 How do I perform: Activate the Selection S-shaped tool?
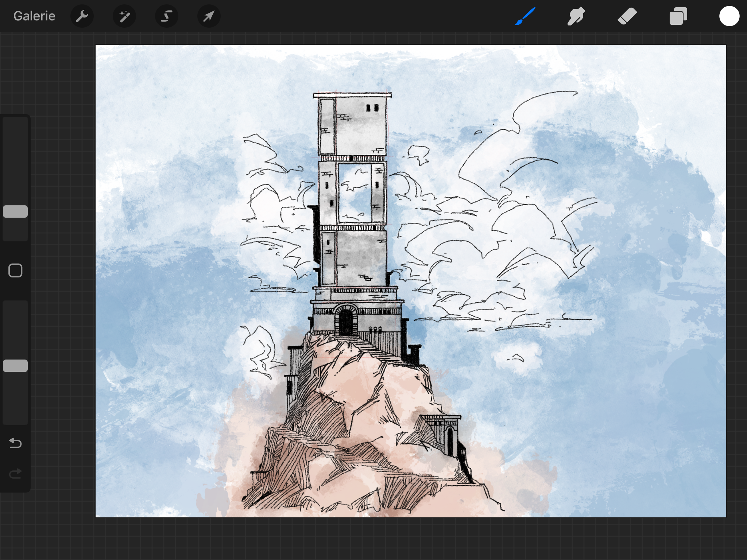point(166,16)
